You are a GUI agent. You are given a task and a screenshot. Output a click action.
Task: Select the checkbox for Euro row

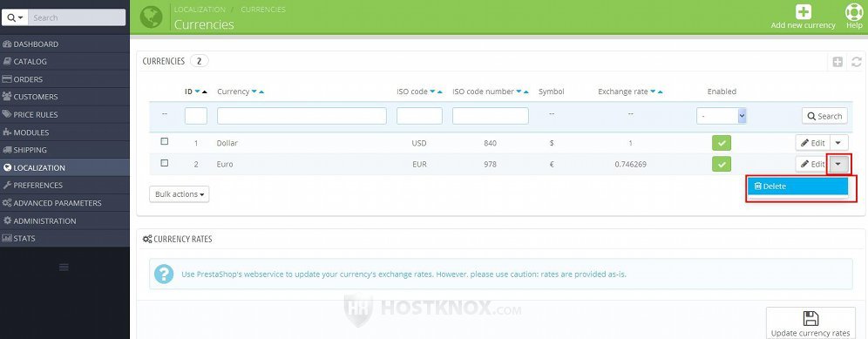tap(165, 163)
